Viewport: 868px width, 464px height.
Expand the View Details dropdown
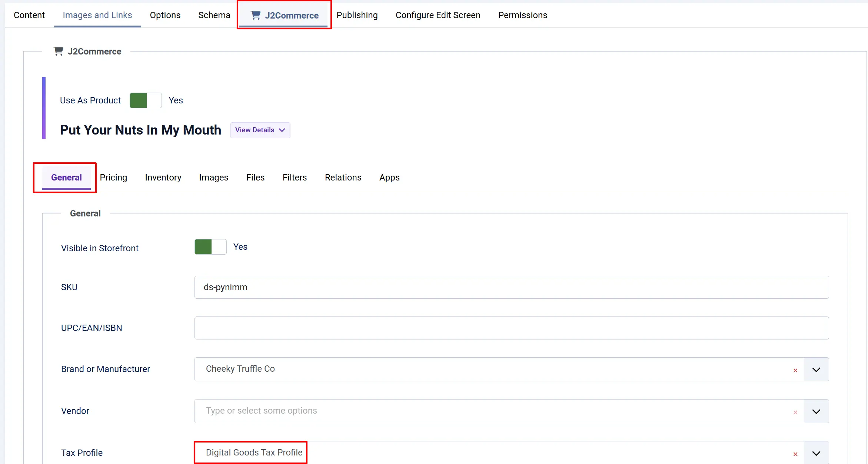pos(260,130)
